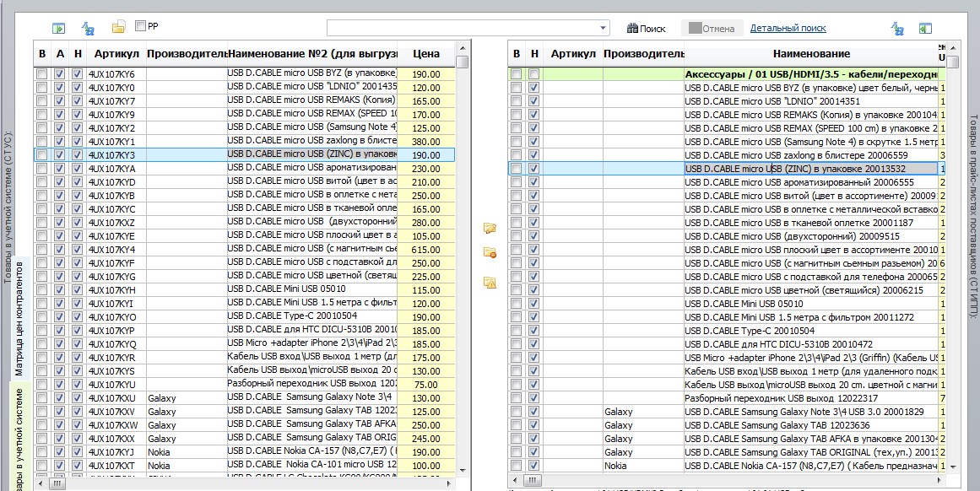Select article cell 4UX107KXT

click(116, 466)
